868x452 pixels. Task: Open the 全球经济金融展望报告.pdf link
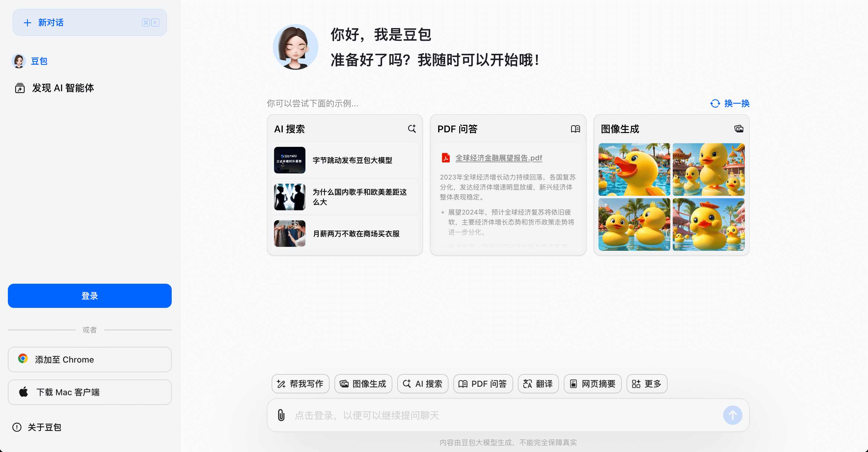[499, 157]
